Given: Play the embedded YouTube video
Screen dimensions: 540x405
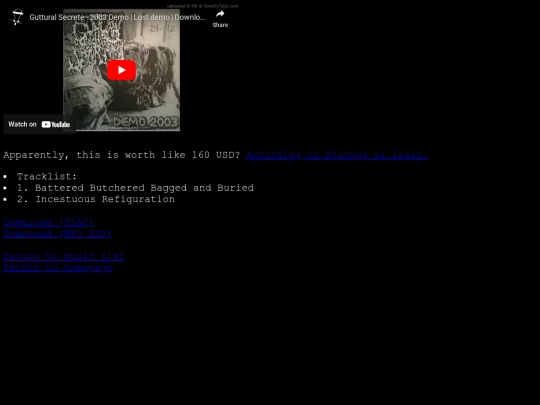Looking at the screenshot, I should point(122,70).
